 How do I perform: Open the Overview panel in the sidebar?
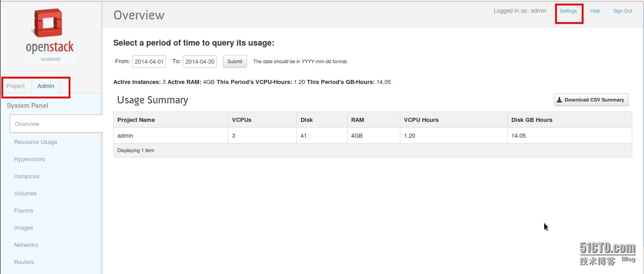[x=56, y=124]
